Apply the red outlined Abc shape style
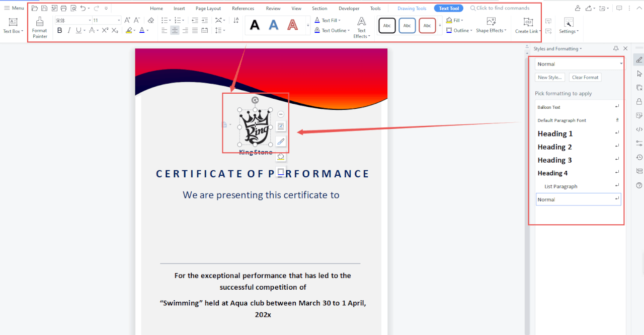The width and height of the screenshot is (644, 335). tap(427, 26)
